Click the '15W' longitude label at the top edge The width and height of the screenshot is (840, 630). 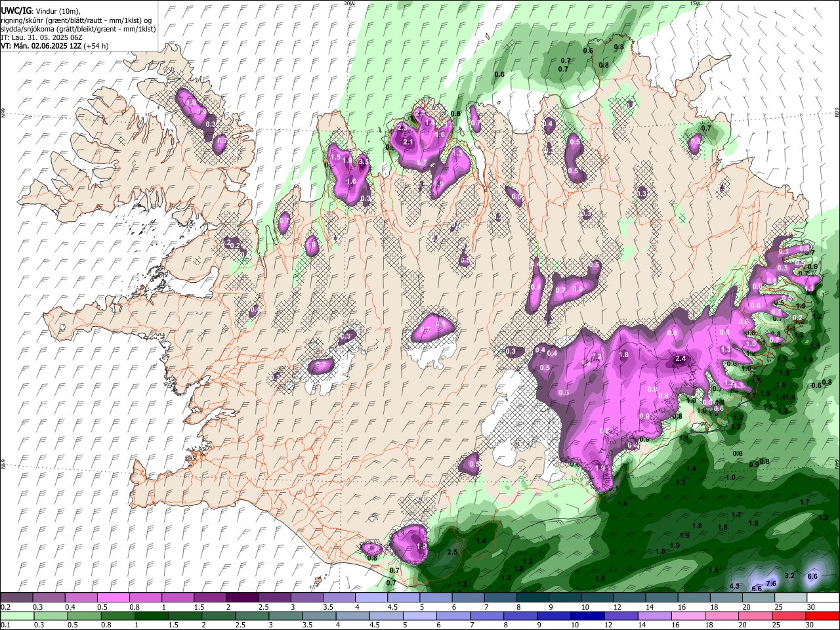[695, 3]
